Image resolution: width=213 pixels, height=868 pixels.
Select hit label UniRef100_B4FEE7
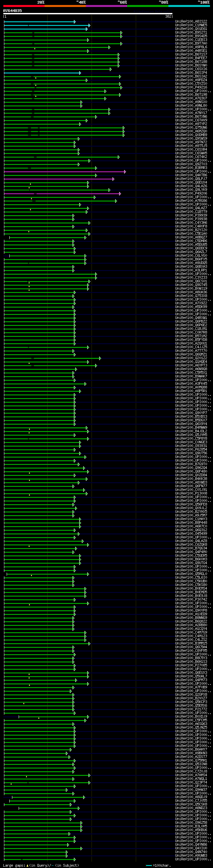[x=191, y=58]
